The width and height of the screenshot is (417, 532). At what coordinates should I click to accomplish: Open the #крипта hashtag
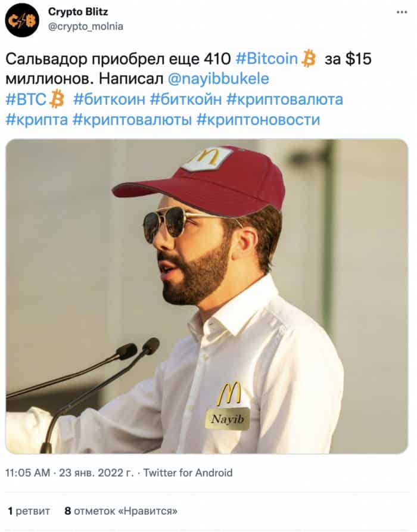pyautogui.click(x=37, y=120)
